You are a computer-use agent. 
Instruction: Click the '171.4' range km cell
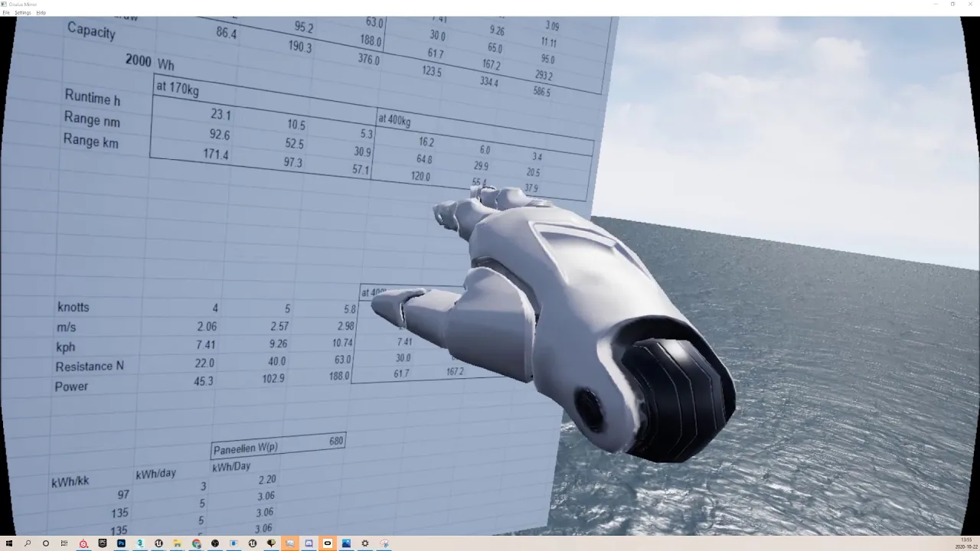pyautogui.click(x=215, y=155)
